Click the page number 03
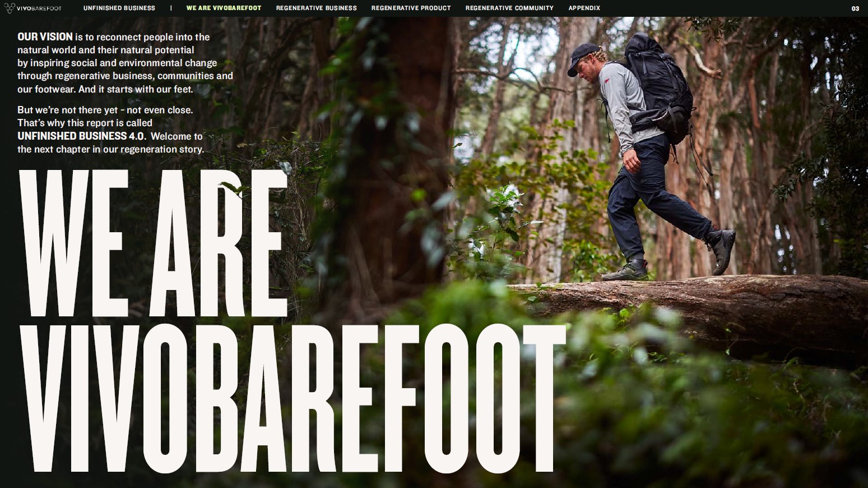 click(x=855, y=8)
